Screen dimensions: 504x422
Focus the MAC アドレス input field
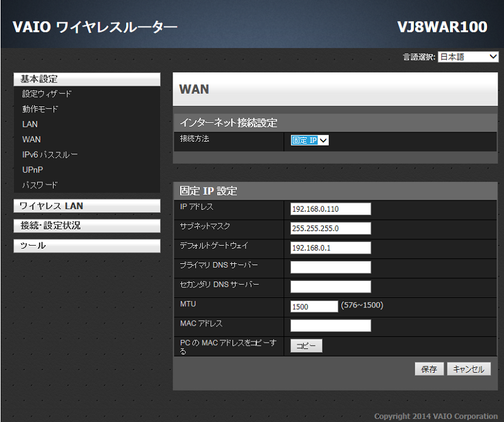pos(330,326)
